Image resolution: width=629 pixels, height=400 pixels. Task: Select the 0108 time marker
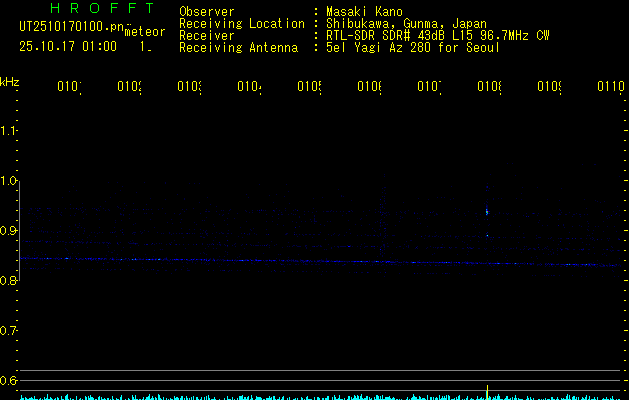(x=488, y=87)
